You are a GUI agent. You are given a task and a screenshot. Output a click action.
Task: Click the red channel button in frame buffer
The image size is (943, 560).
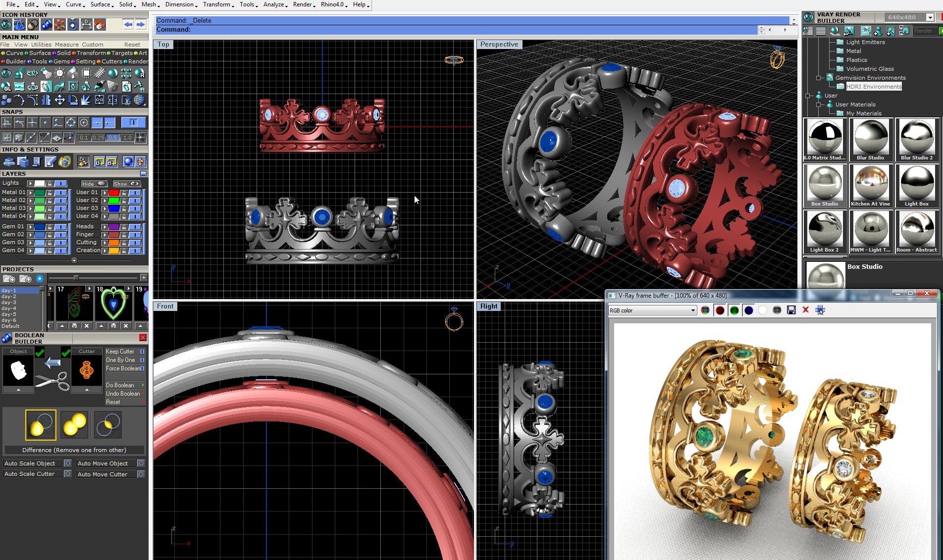(x=720, y=310)
